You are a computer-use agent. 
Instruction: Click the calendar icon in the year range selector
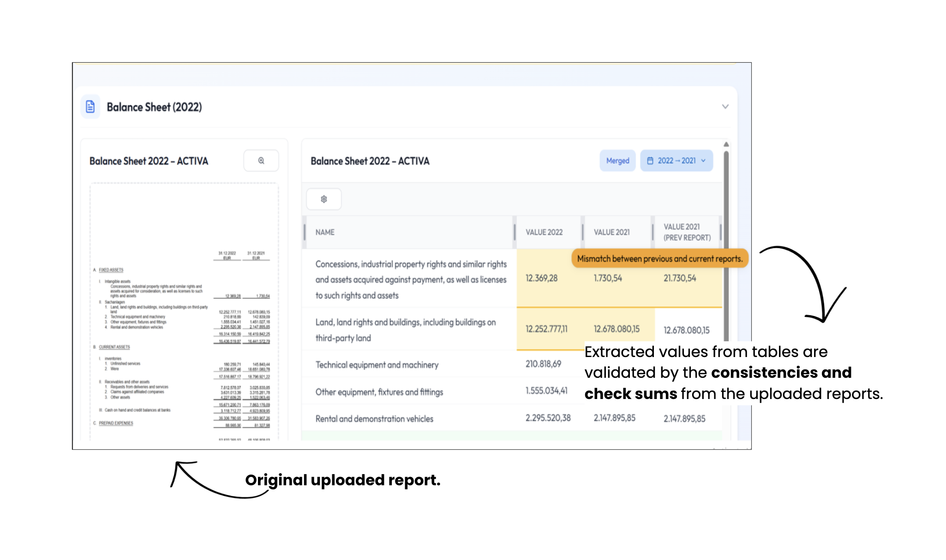[651, 161]
